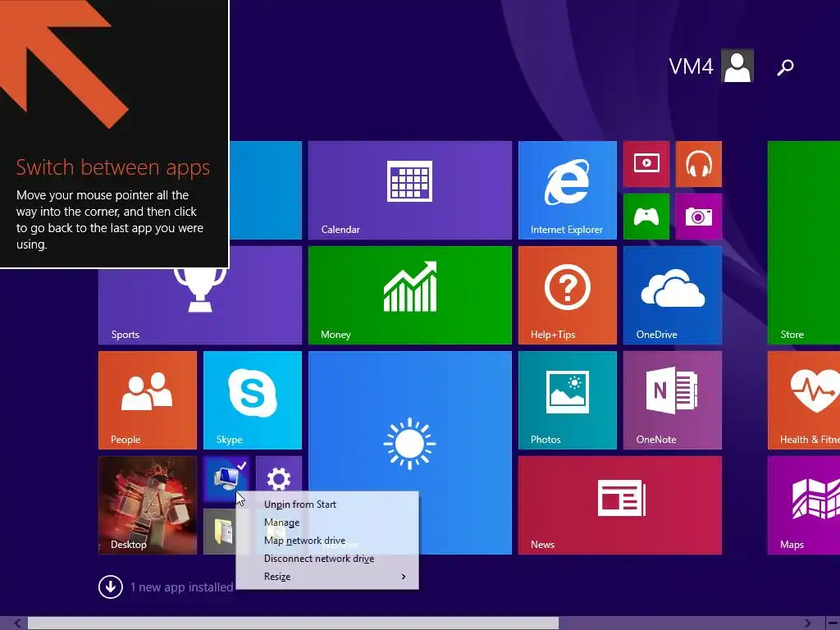Deselect the checked This PC tile

click(x=226, y=479)
